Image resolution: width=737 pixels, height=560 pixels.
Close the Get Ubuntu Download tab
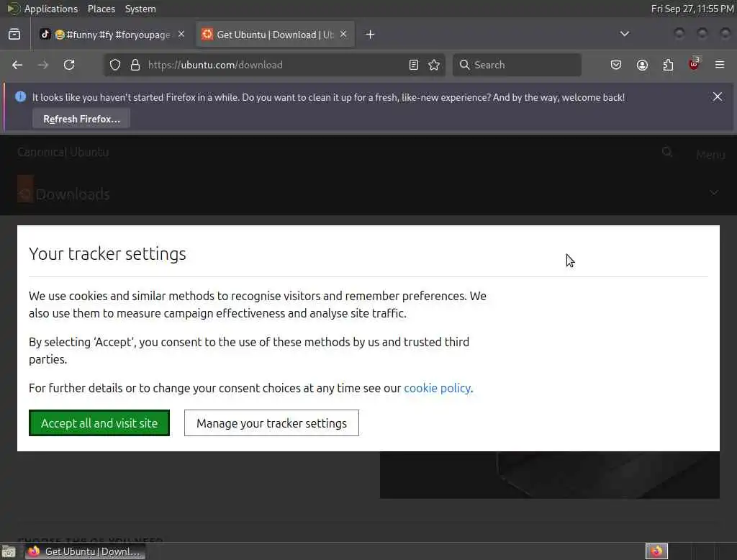point(343,35)
